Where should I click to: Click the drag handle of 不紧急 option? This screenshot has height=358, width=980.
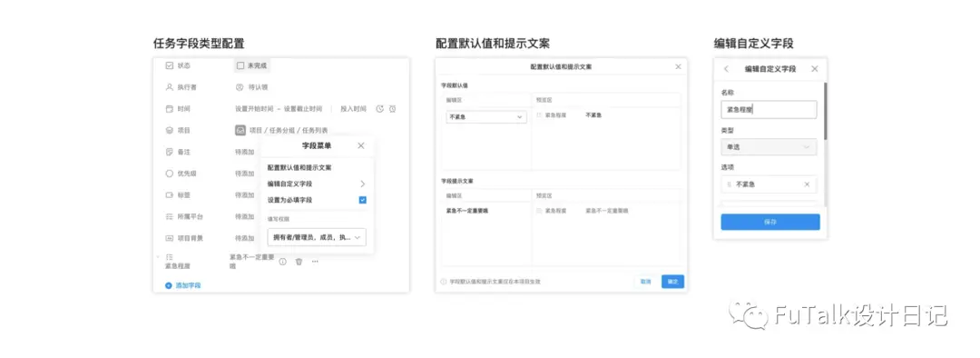click(x=730, y=184)
